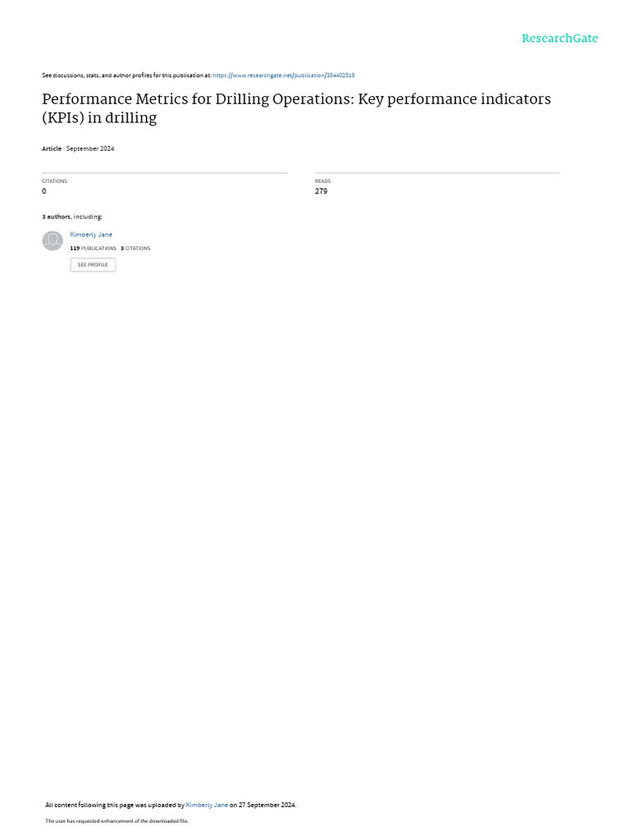Select the reads count 279

click(321, 191)
